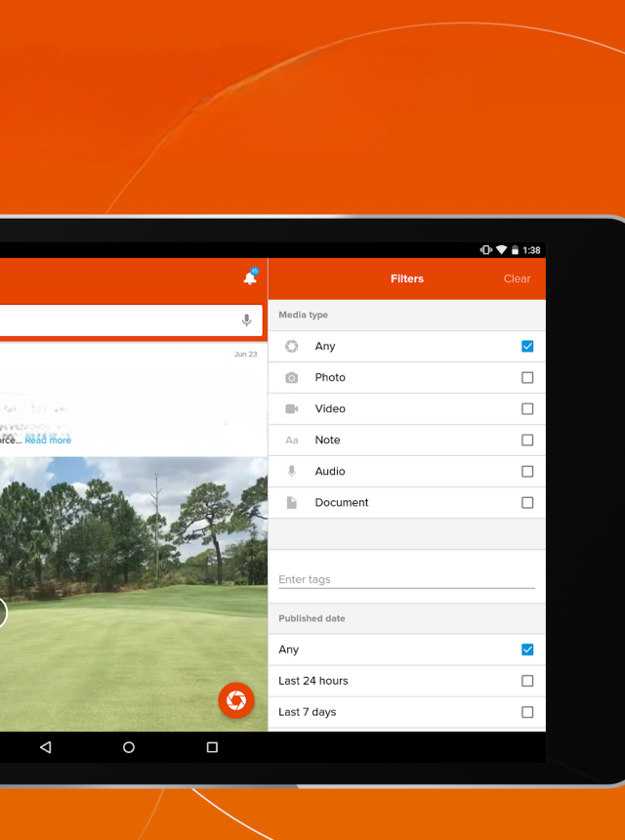Tap the Android recent apps square button

tap(212, 747)
